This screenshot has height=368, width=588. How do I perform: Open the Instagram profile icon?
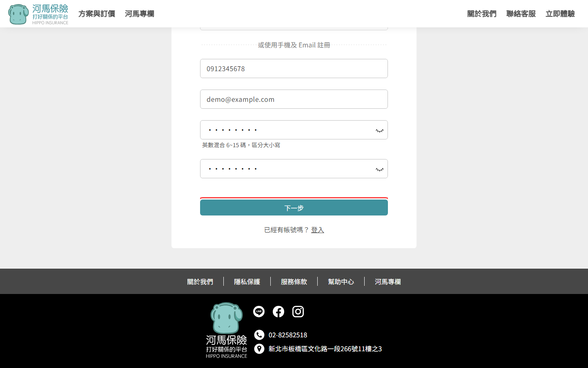[298, 312]
